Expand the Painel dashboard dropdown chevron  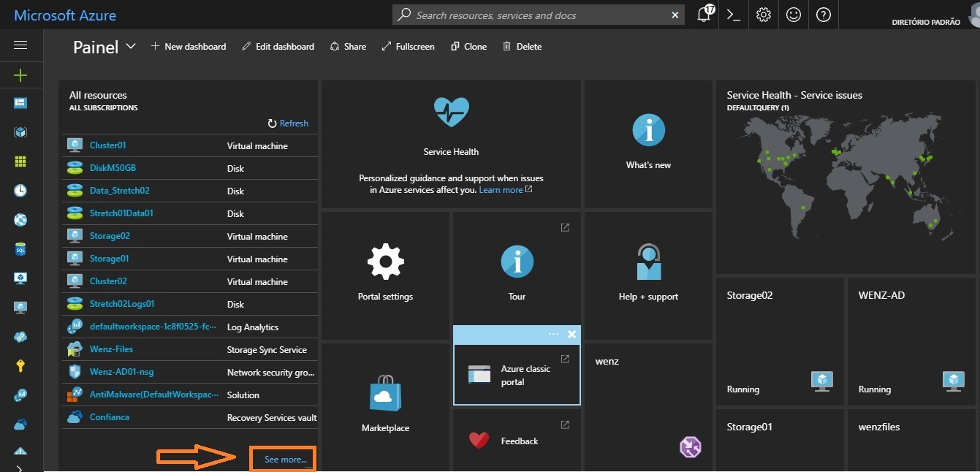[x=131, y=46]
